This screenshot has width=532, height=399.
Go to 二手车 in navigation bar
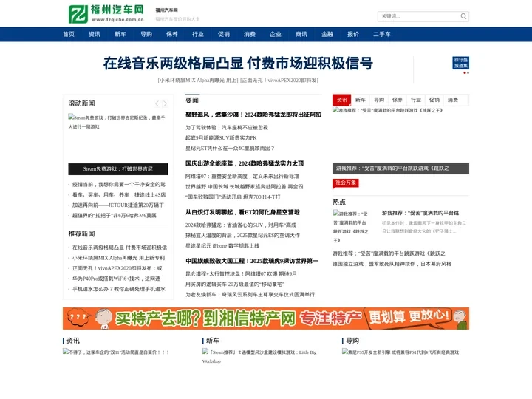[382, 34]
